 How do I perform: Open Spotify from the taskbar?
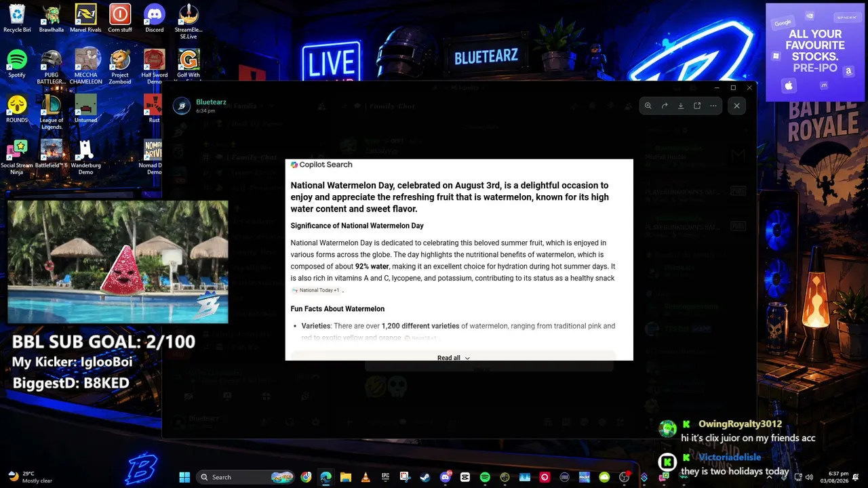coord(485,477)
